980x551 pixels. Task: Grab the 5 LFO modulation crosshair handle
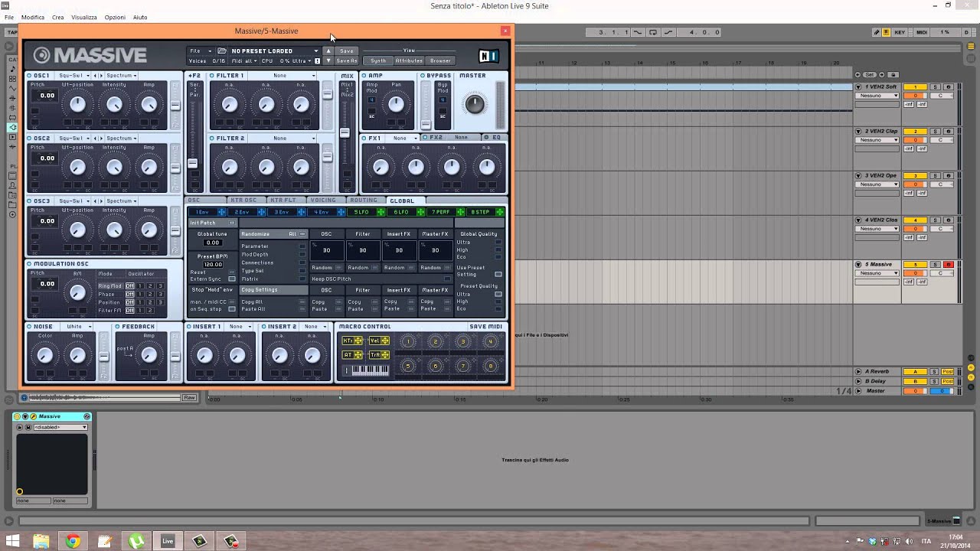[x=381, y=212]
